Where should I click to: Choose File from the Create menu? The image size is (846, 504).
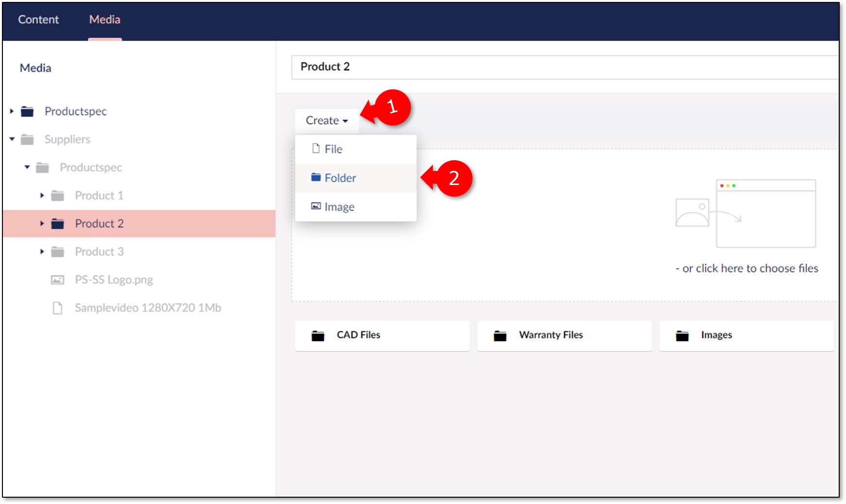(356, 149)
